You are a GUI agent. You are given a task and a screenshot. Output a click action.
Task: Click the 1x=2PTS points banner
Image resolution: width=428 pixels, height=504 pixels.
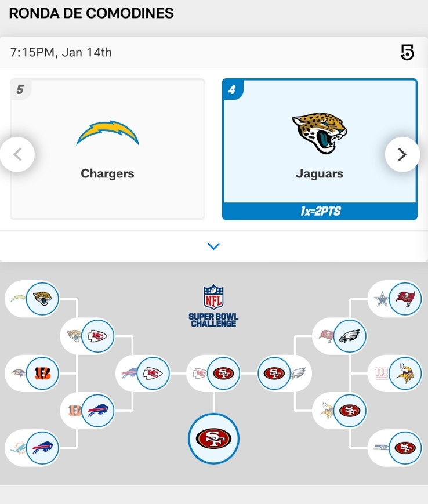[x=320, y=212]
